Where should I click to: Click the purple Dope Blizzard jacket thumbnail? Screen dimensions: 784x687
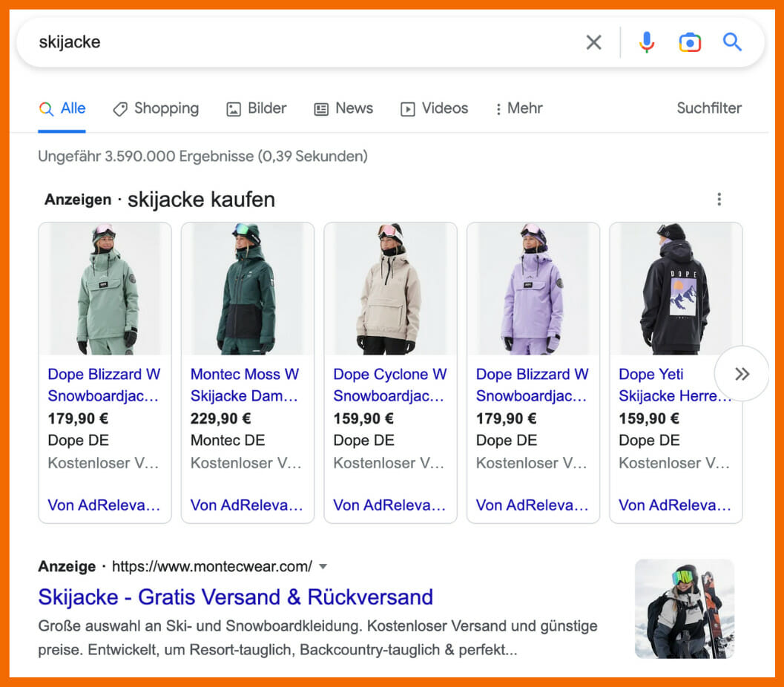pyautogui.click(x=533, y=289)
